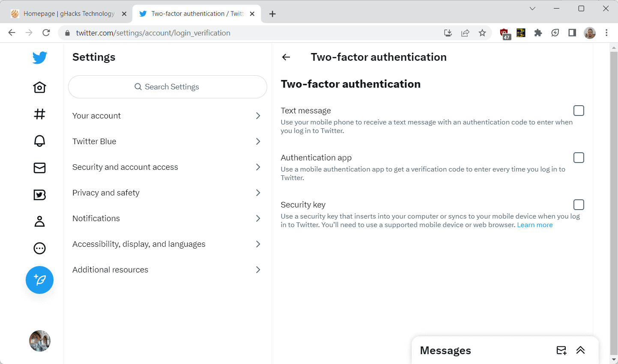Open Notifications bell icon
This screenshot has width=618, height=364.
(x=39, y=141)
